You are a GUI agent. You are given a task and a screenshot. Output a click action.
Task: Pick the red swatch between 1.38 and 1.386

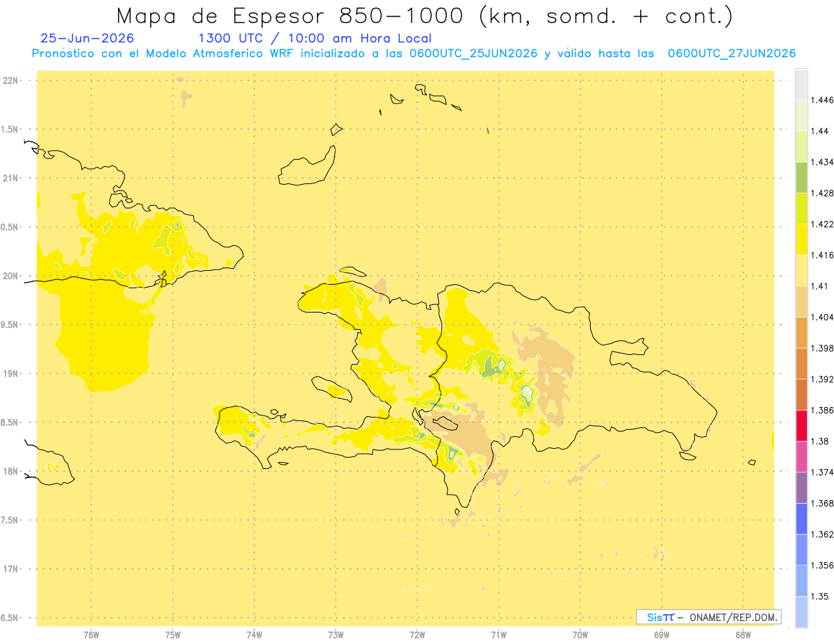coord(801,425)
